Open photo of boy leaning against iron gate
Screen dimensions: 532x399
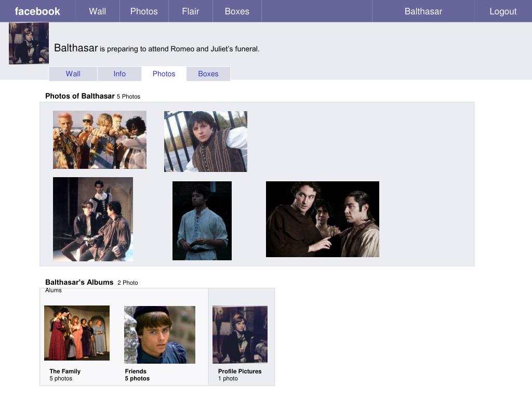point(206,141)
